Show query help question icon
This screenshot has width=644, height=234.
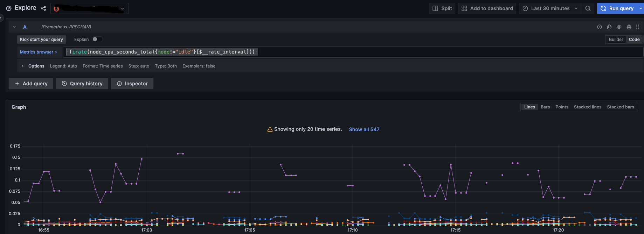point(600,27)
